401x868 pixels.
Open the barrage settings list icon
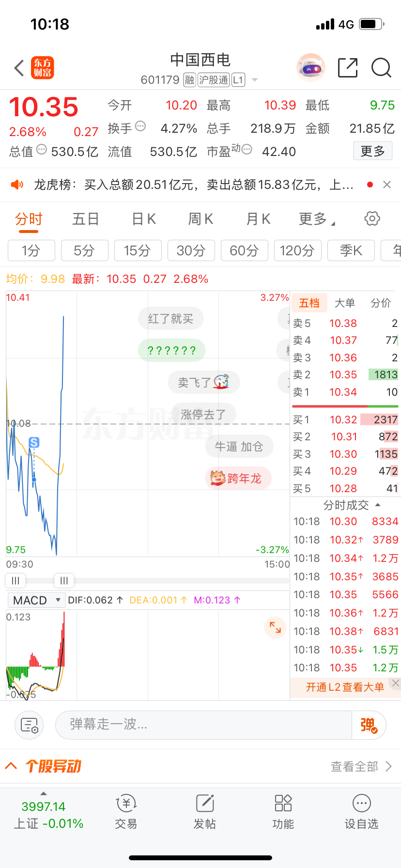29,725
